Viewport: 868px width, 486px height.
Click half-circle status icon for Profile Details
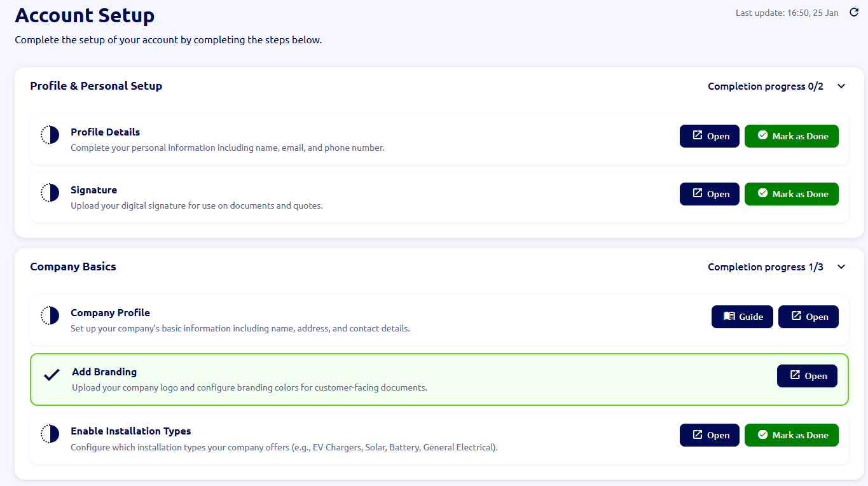(50, 135)
